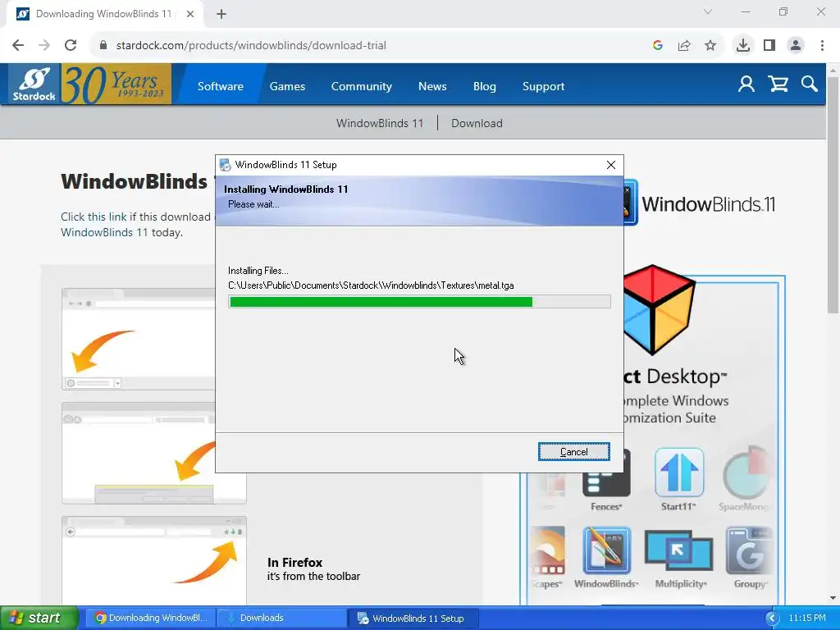Close the Downloading WindowBlinds tab

pyautogui.click(x=190, y=15)
